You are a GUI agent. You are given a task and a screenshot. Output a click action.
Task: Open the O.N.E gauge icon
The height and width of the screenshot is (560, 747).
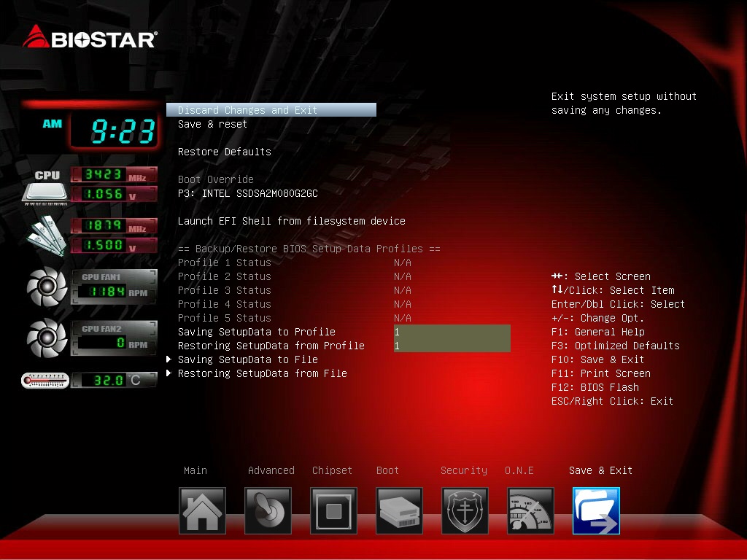pos(530,510)
